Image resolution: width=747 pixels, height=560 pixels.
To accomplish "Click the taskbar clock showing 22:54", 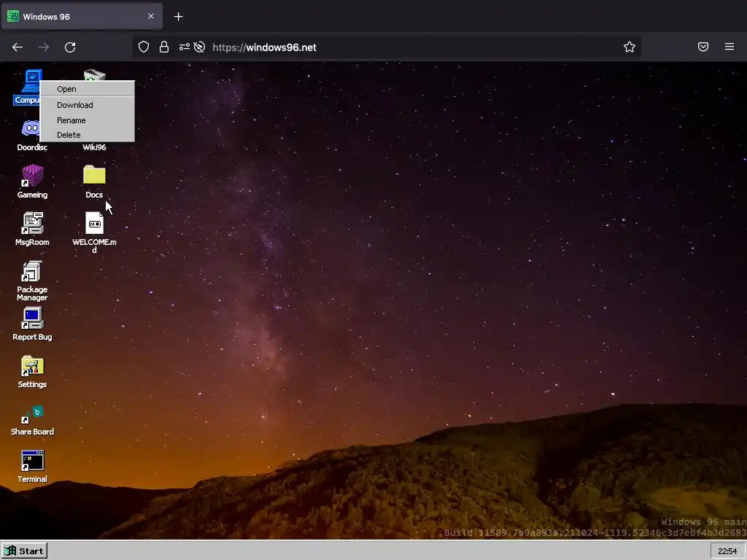I will pyautogui.click(x=727, y=551).
